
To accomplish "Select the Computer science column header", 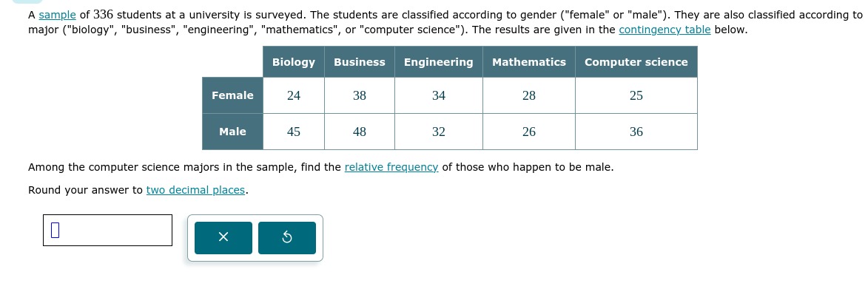I will [636, 62].
